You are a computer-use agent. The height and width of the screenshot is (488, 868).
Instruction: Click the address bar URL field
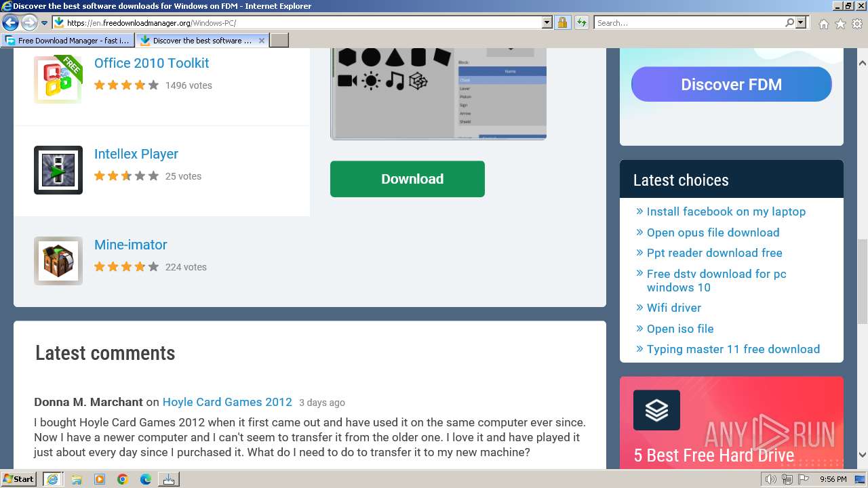pos(304,22)
